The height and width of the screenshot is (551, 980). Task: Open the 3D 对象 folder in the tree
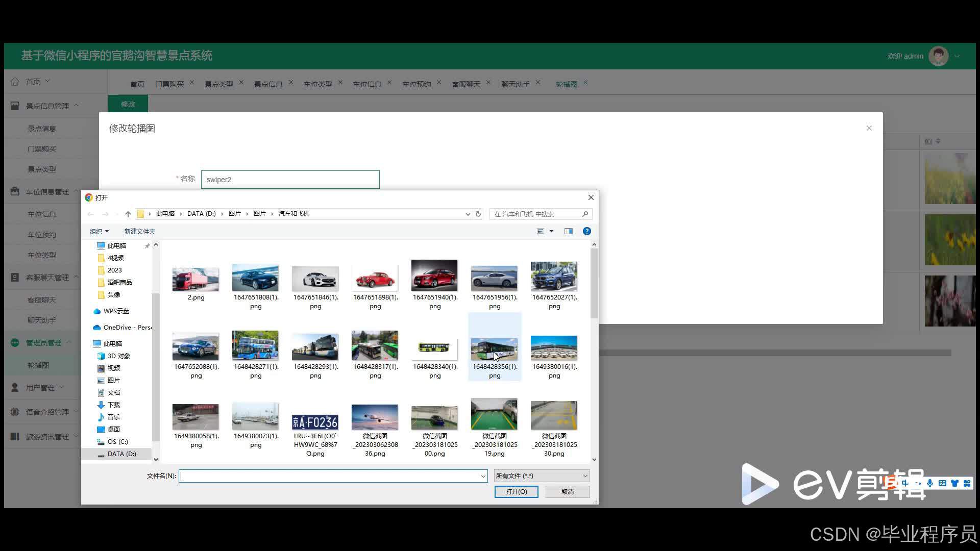[x=118, y=356]
